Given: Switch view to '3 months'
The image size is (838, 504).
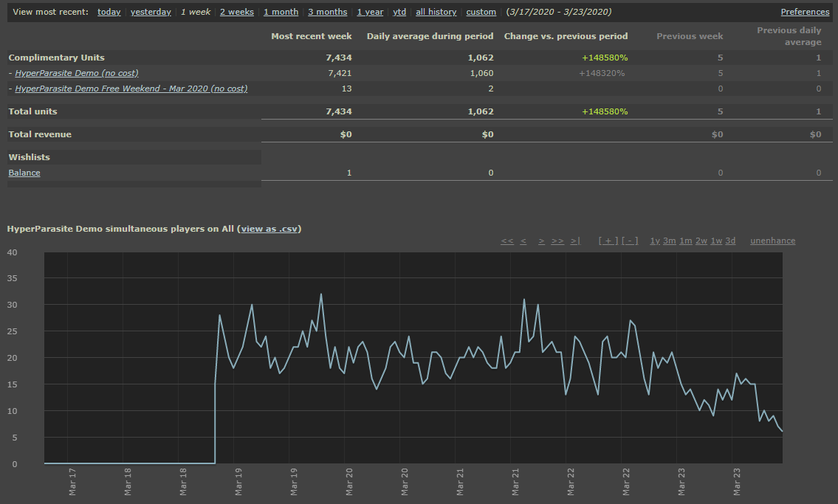Looking at the screenshot, I should click(x=328, y=12).
